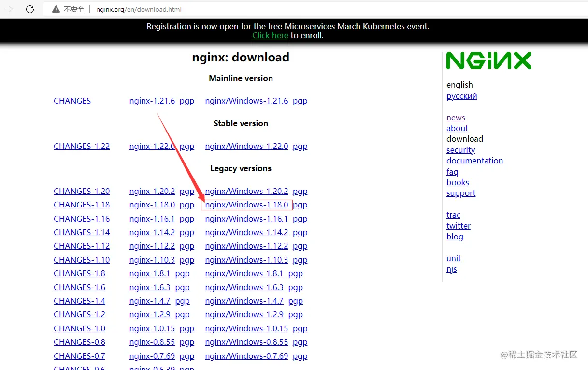Open CHANGES-0.8 link
This screenshot has width=588, height=370.
tap(79, 342)
